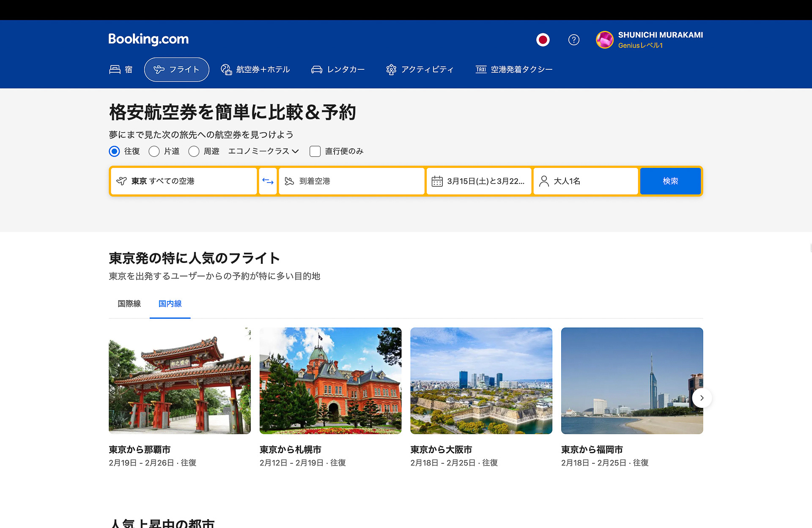
Task: Enable the 直行便のみ checkbox
Action: (315, 151)
